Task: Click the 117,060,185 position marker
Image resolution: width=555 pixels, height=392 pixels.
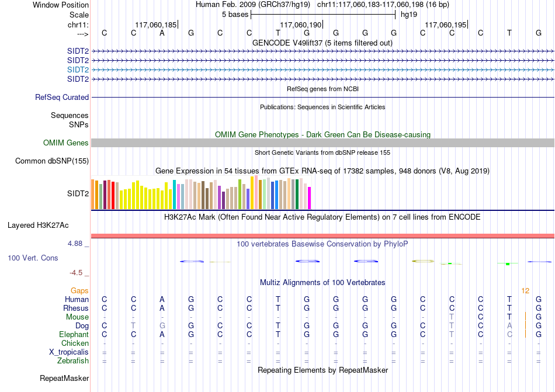Action: coord(156,25)
